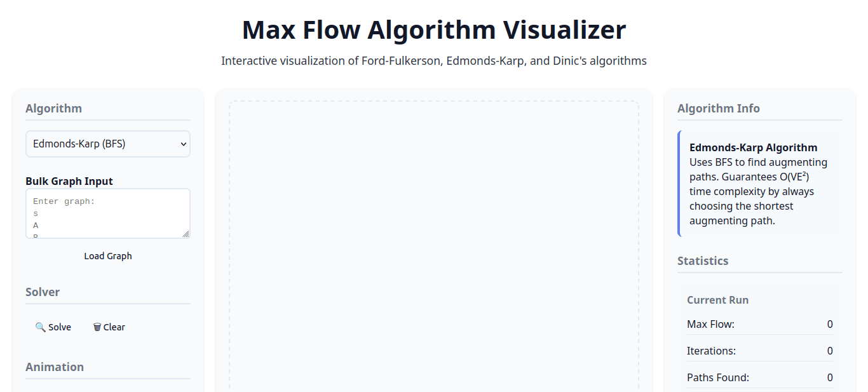This screenshot has height=392, width=868.
Task: Click the Animation section heading
Action: [55, 367]
